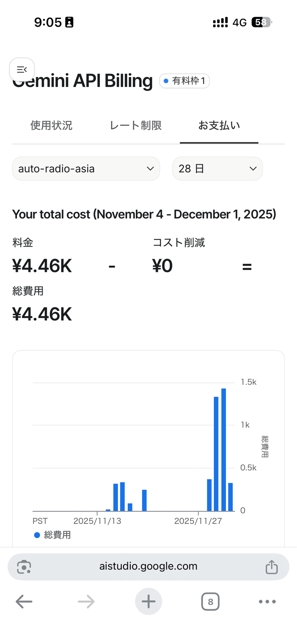Open the browser three-dots more menu
The height and width of the screenshot is (644, 297).
click(x=268, y=602)
